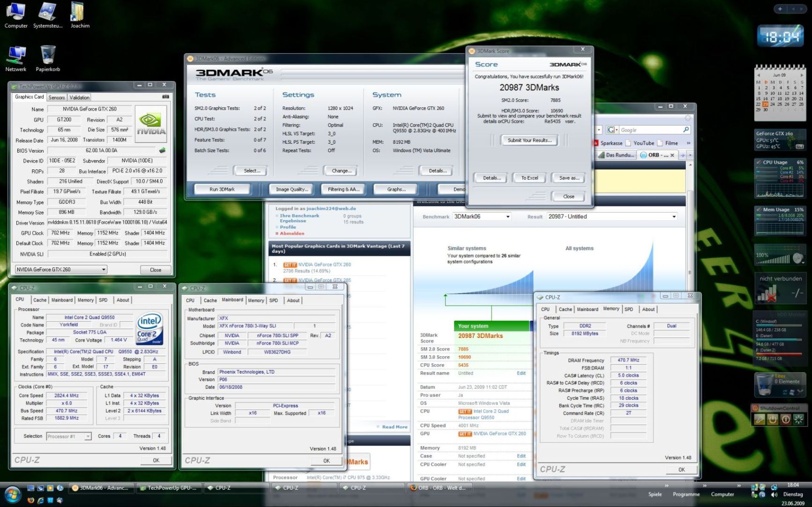Click Submit Your Results button

[529, 140]
